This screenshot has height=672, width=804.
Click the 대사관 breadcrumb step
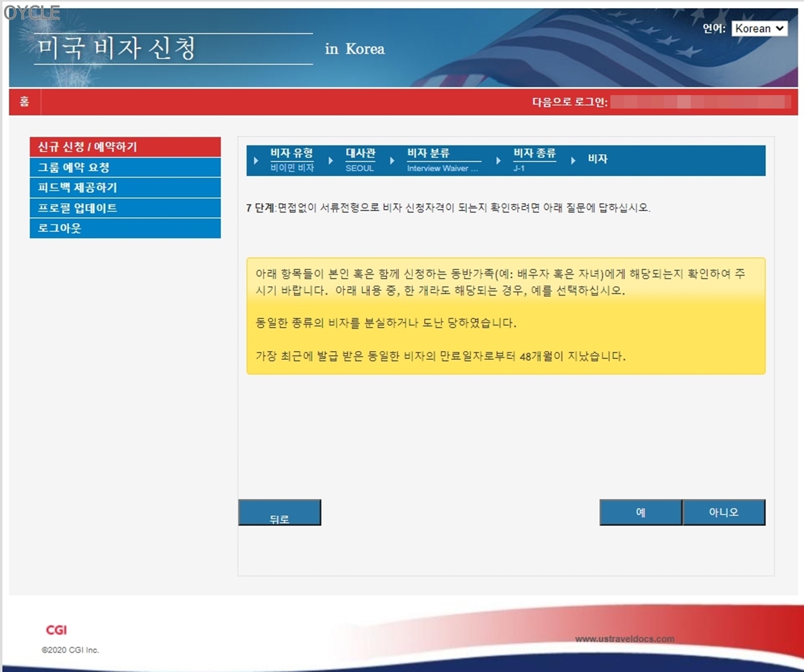coord(360,153)
